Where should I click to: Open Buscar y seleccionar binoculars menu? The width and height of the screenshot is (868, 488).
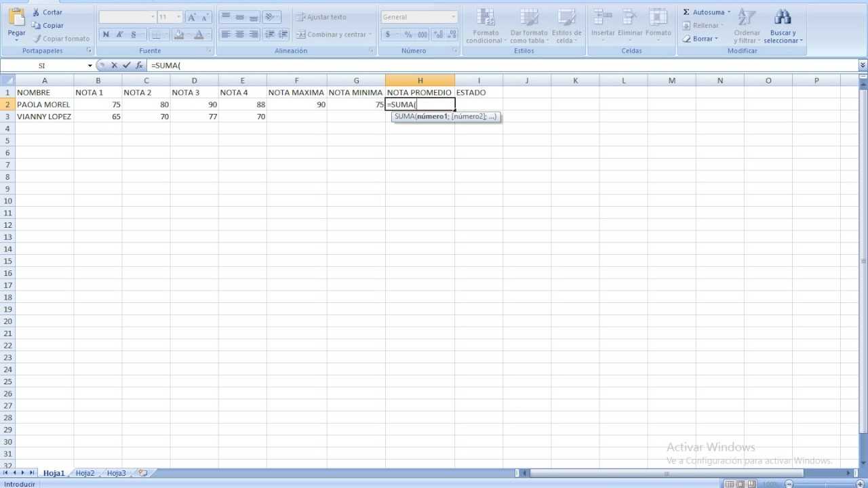pos(783,26)
